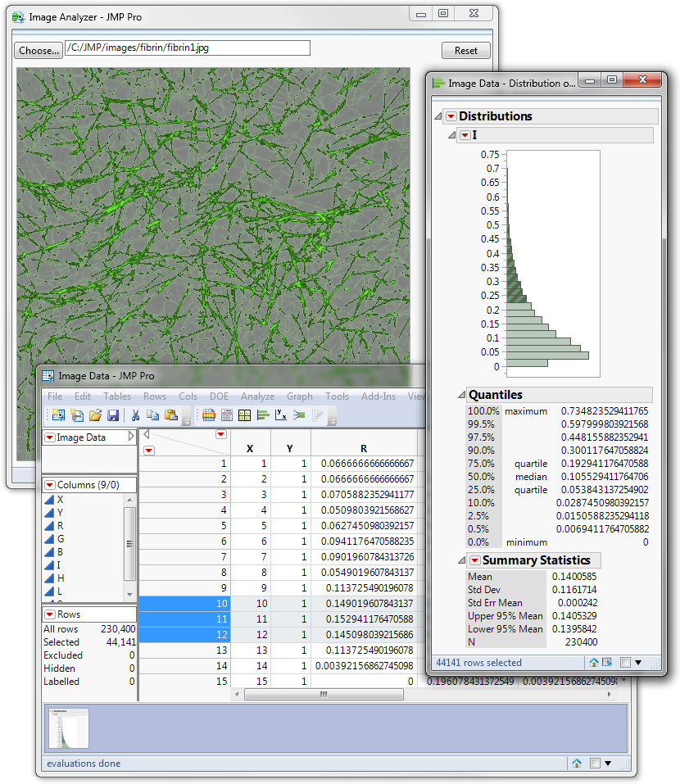Open the Analyze menu
This screenshot has height=784, width=680.
(257, 397)
